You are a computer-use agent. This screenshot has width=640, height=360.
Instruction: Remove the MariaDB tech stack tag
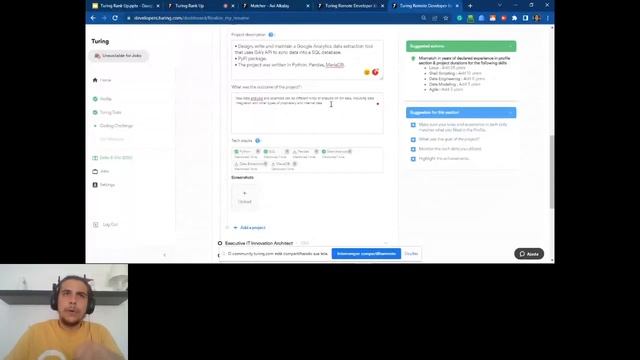(x=294, y=164)
